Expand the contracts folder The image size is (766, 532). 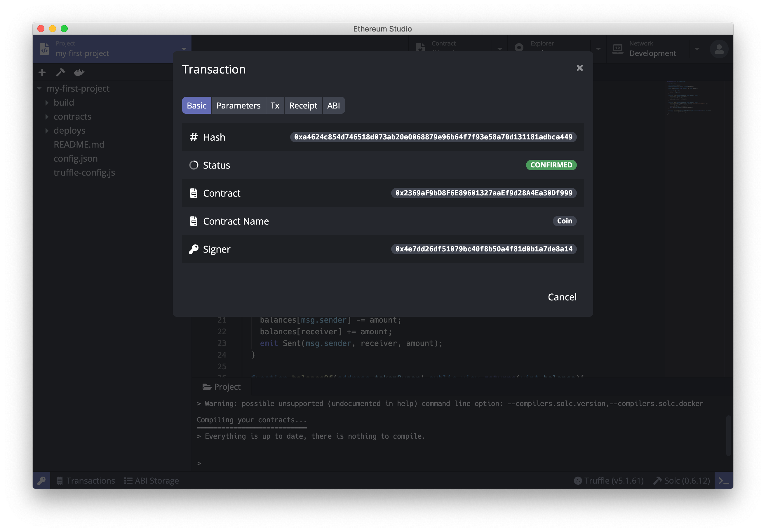pos(72,116)
